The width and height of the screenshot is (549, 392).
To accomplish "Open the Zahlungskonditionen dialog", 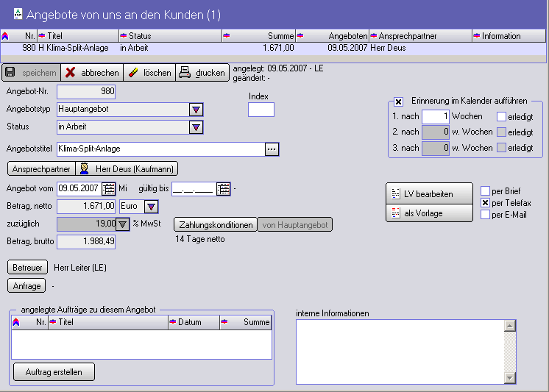I will coord(215,224).
